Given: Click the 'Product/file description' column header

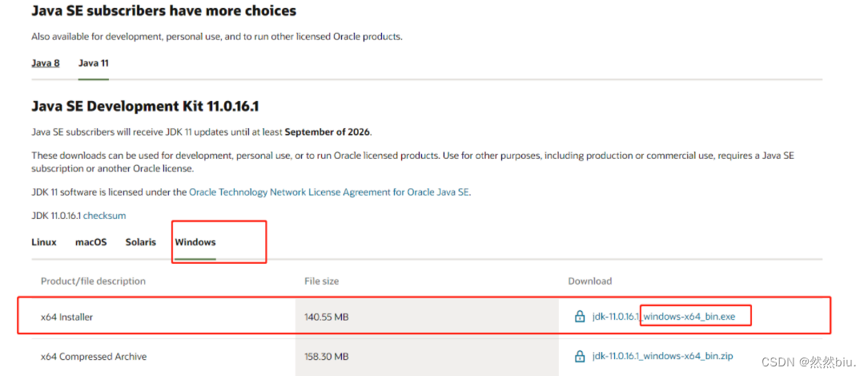Looking at the screenshot, I should (x=93, y=281).
